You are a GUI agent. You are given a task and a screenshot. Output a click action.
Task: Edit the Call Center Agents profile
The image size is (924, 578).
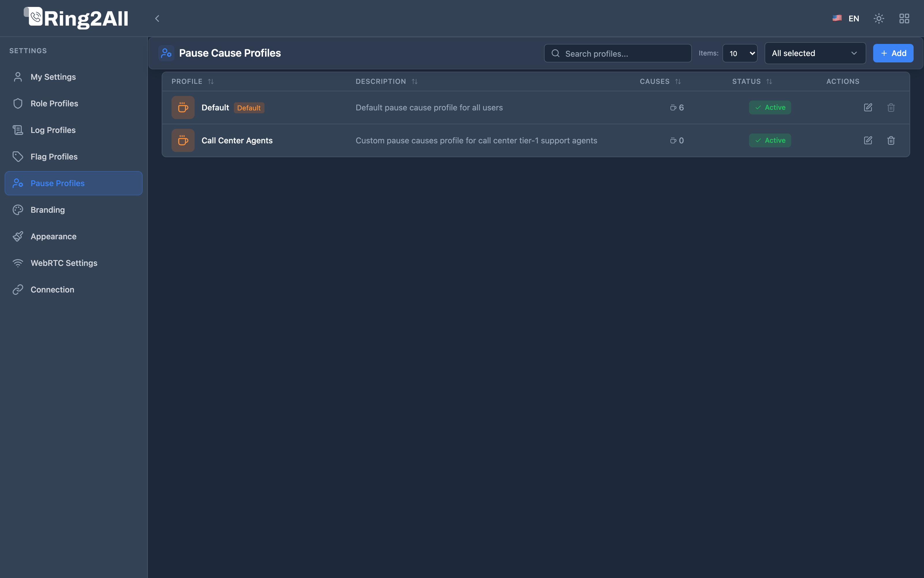[x=868, y=140]
